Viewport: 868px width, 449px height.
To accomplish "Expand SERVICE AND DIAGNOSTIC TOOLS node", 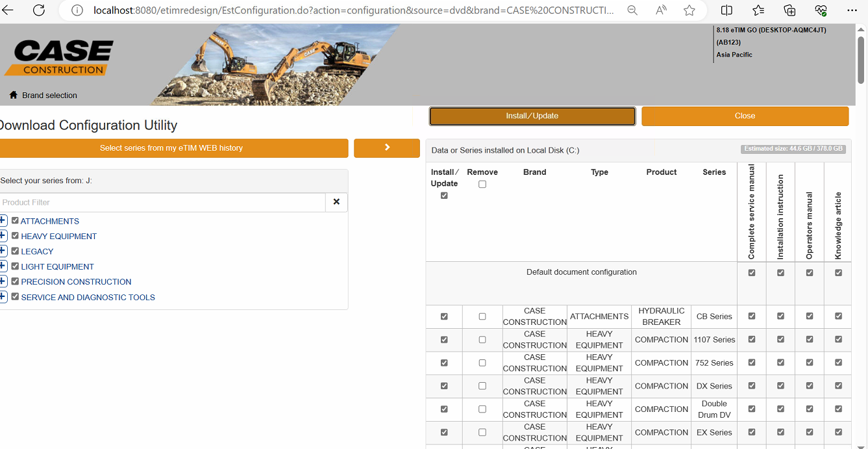I will [x=3, y=297].
